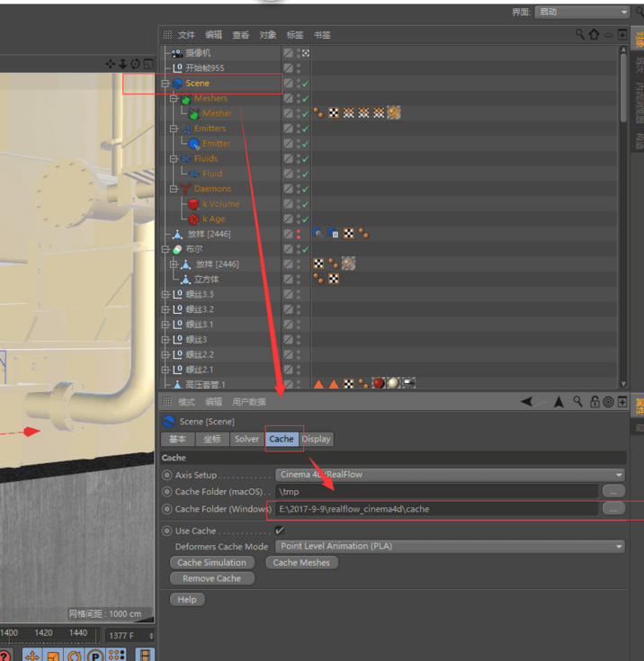This screenshot has height=661, width=644.
Task: Click the Cache Folder (Windows) path field
Action: coord(435,509)
